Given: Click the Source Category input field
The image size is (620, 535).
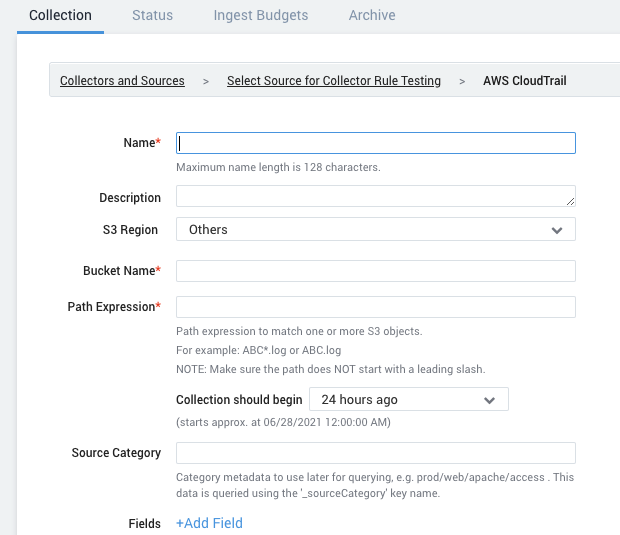Looking at the screenshot, I should (x=375, y=453).
